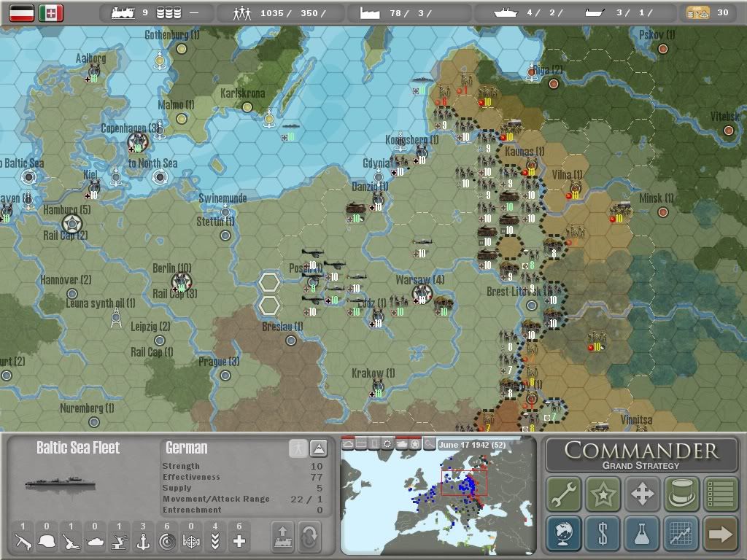Click the top hat button
747x560 pixels.
[681, 494]
